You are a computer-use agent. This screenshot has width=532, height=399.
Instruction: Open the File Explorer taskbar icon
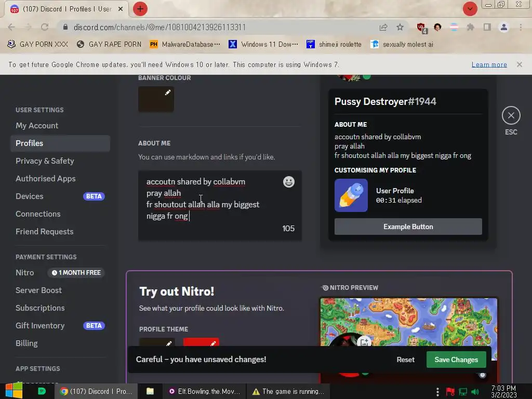(x=150, y=391)
